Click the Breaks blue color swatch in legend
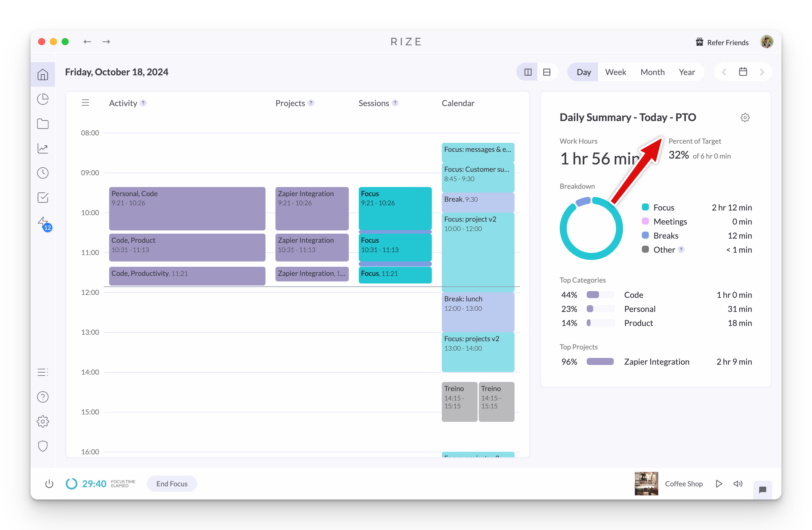 (645, 235)
